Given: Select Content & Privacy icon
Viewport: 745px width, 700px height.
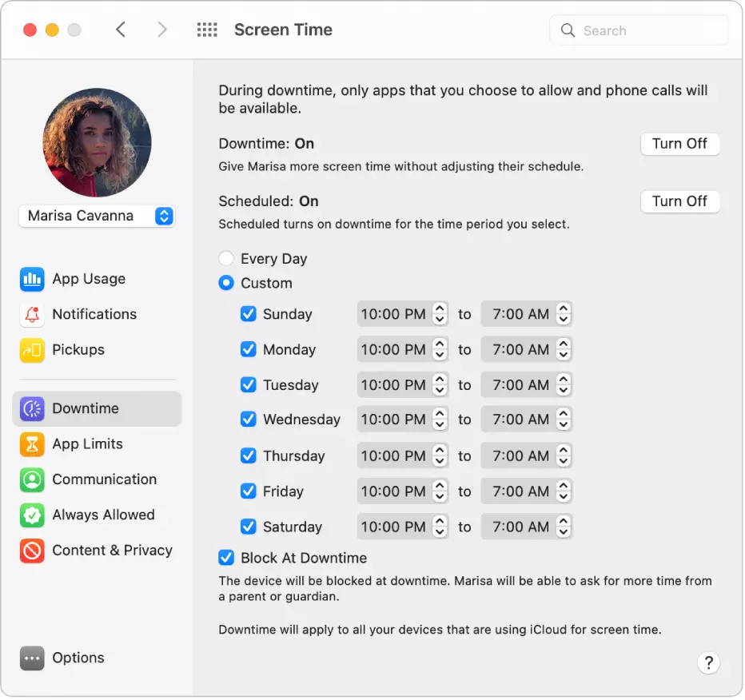Looking at the screenshot, I should point(32,551).
